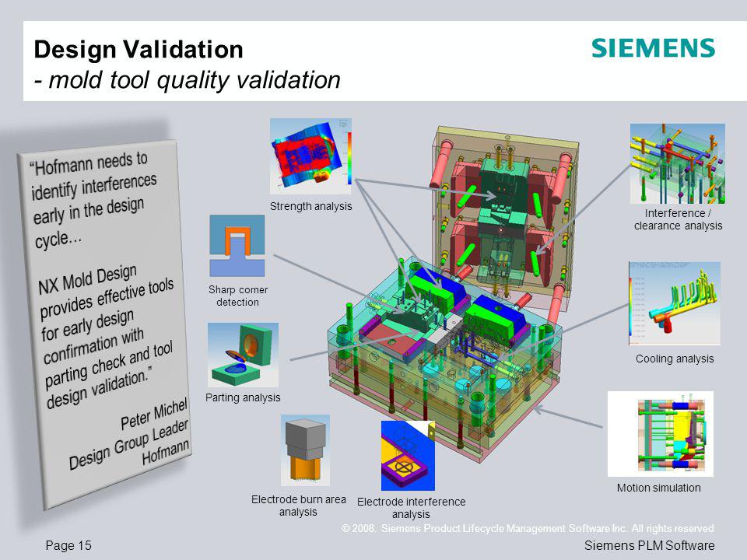Click the Electrode burn area analysis thumbnail
The image size is (747, 560).
305,450
